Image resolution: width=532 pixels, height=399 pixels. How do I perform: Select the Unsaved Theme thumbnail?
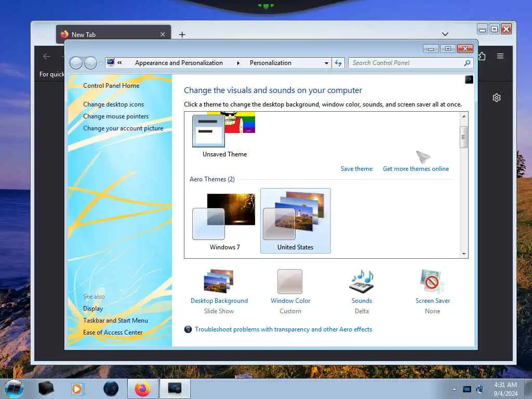224,135
